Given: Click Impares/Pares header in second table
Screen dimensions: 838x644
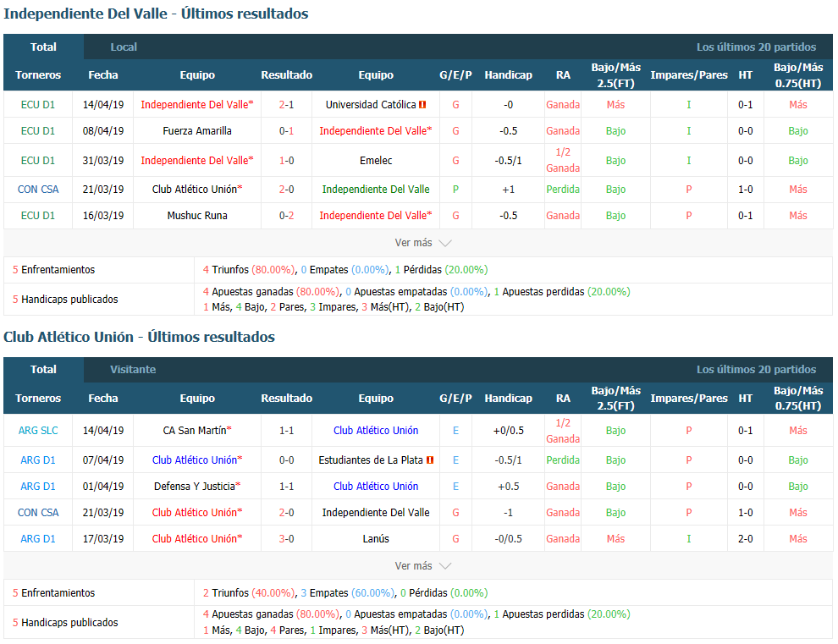Looking at the screenshot, I should click(x=689, y=398).
